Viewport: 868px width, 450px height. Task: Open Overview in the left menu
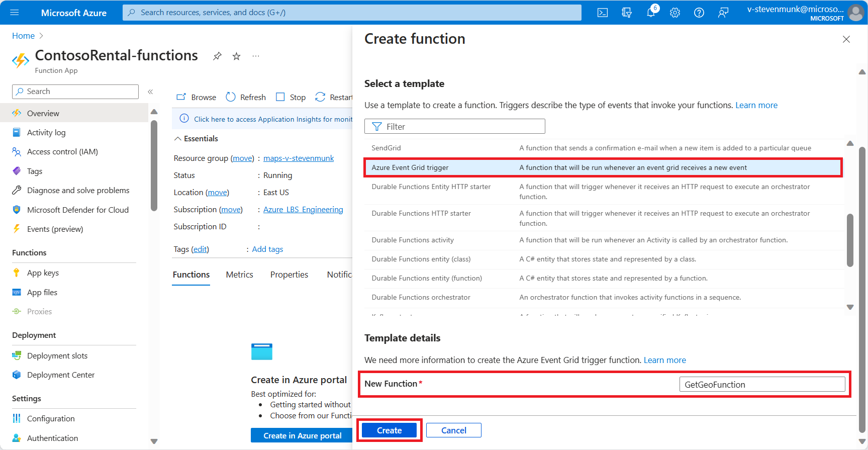coord(74,113)
